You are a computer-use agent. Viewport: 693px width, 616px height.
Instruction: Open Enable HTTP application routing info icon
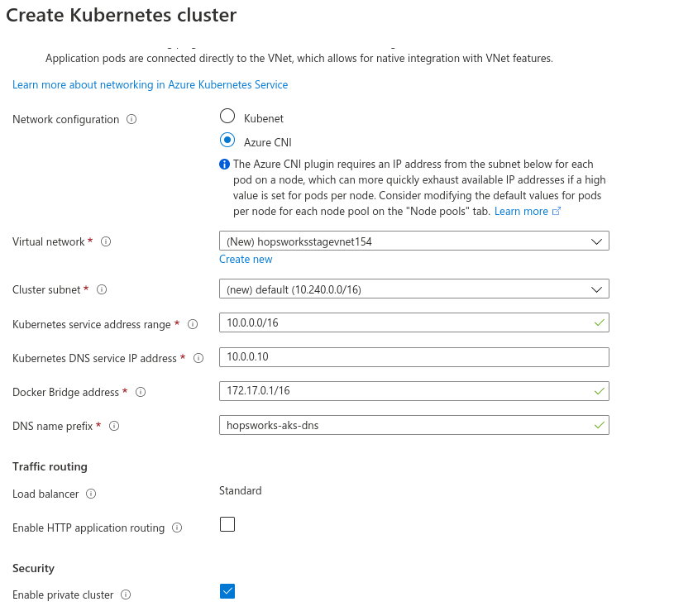[177, 528]
